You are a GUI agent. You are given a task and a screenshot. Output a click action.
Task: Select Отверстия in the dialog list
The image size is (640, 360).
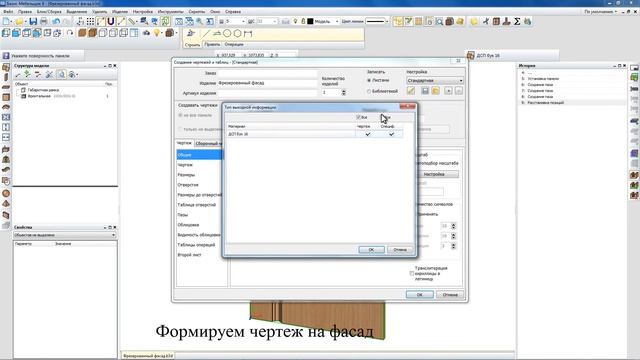[188, 185]
